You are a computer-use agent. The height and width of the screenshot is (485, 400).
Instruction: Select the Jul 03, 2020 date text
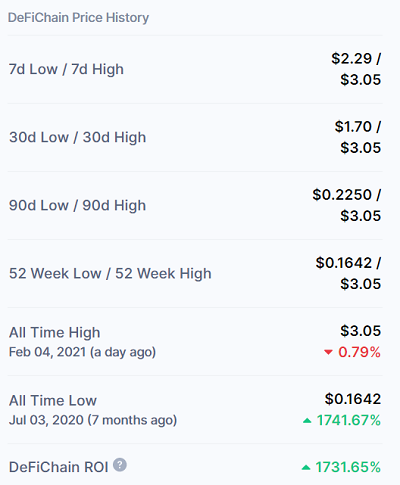46,420
